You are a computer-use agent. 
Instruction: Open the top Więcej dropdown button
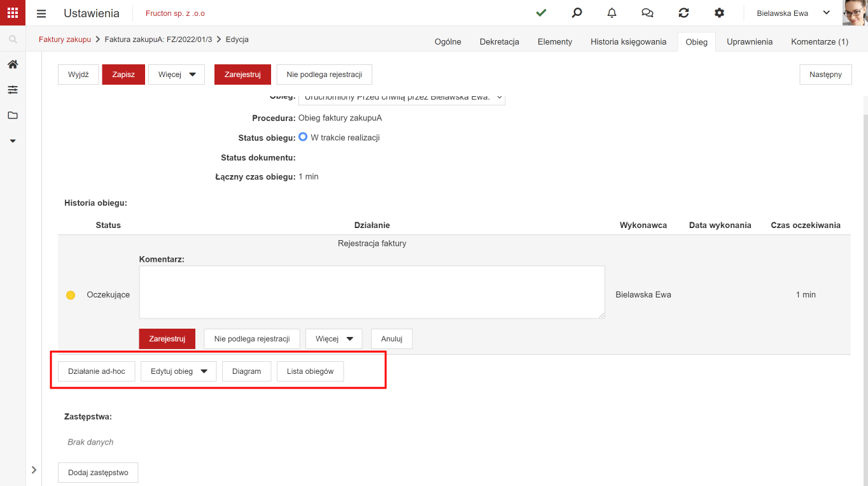(x=177, y=75)
